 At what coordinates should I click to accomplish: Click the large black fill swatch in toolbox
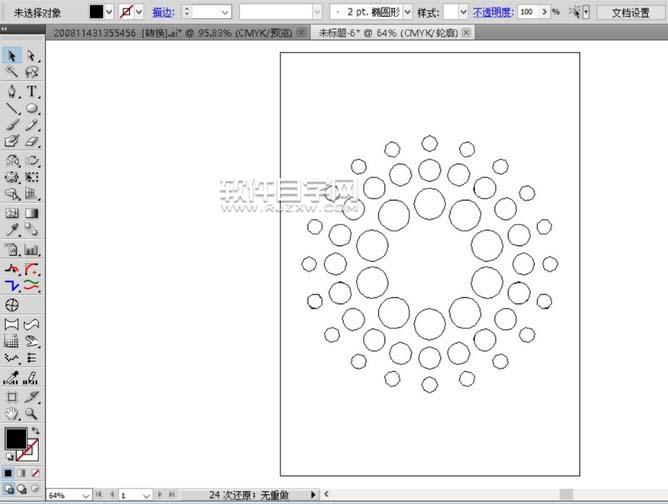point(16,439)
